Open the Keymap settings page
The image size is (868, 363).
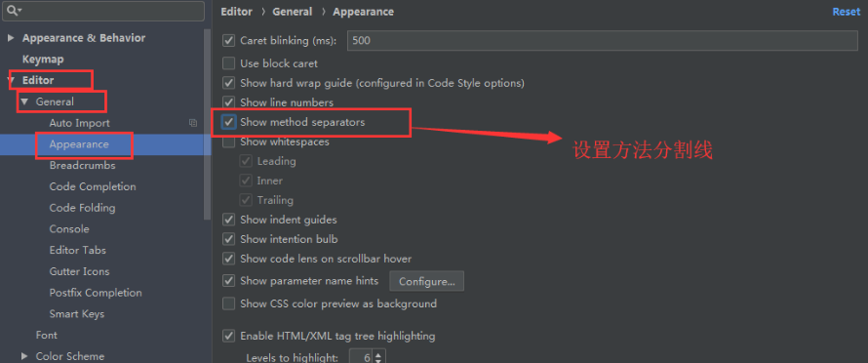tap(43, 59)
